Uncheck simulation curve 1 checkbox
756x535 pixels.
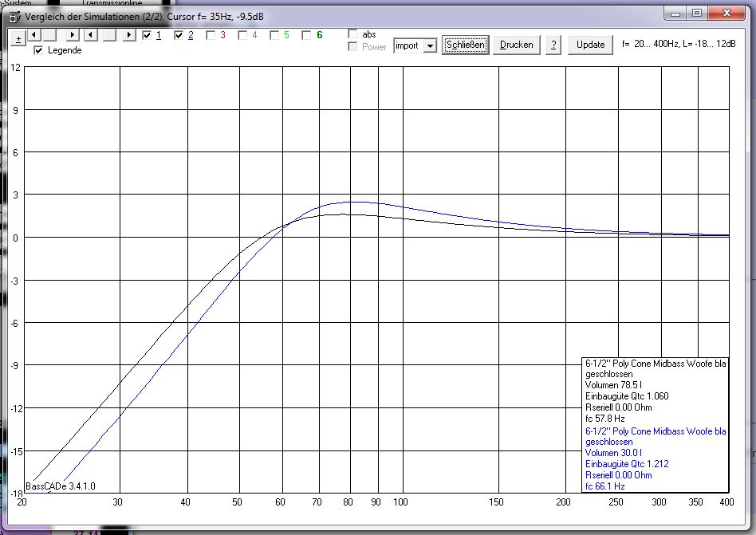click(147, 35)
